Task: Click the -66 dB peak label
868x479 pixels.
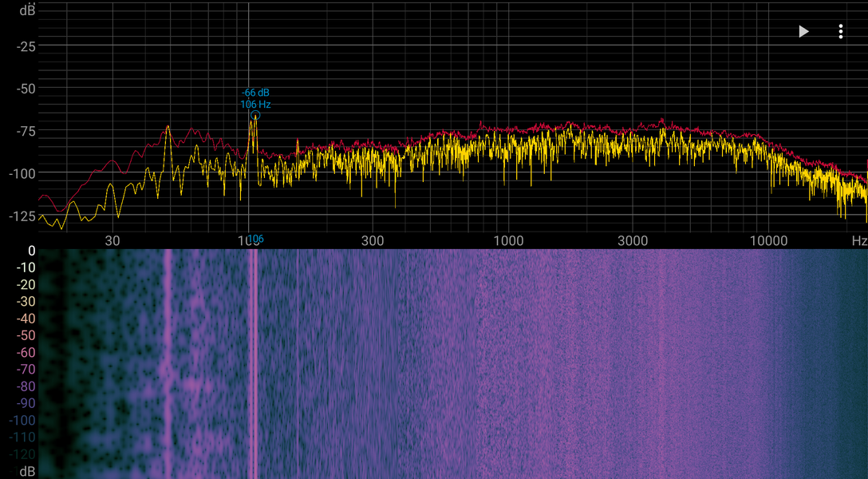Action: coord(255,93)
